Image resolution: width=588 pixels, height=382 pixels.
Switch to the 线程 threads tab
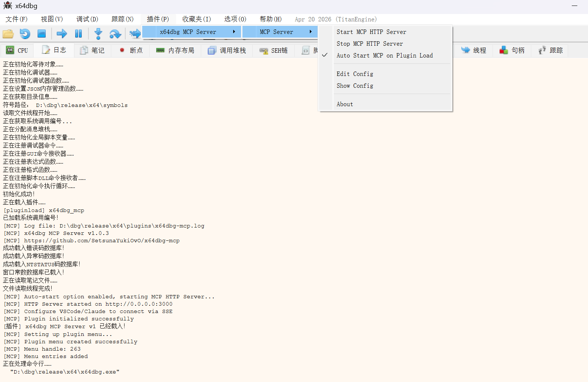pyautogui.click(x=474, y=51)
